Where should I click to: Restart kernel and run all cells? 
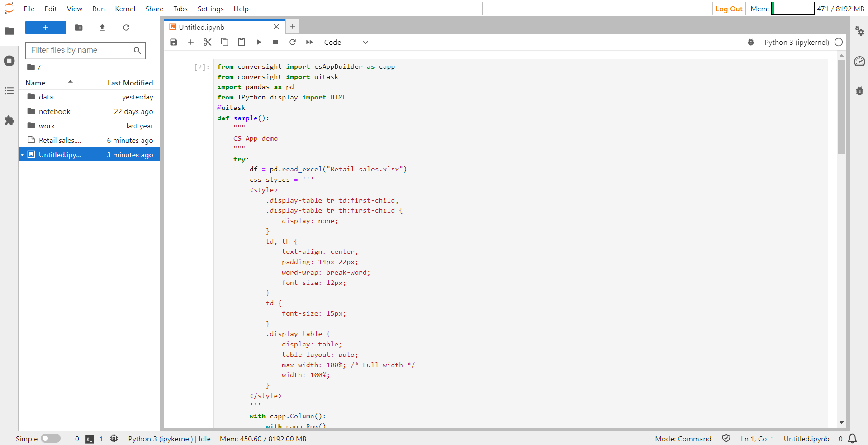click(309, 42)
